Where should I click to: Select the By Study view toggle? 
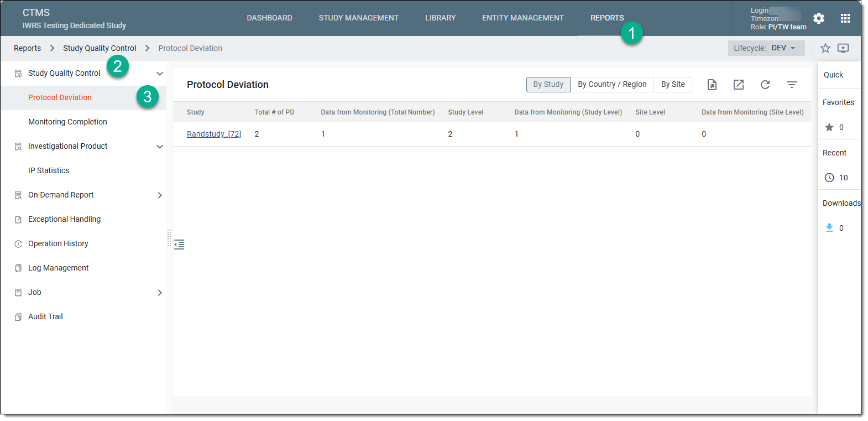point(548,84)
